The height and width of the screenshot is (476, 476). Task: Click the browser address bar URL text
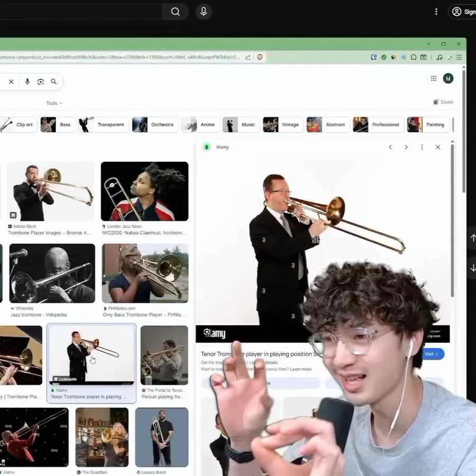click(120, 57)
